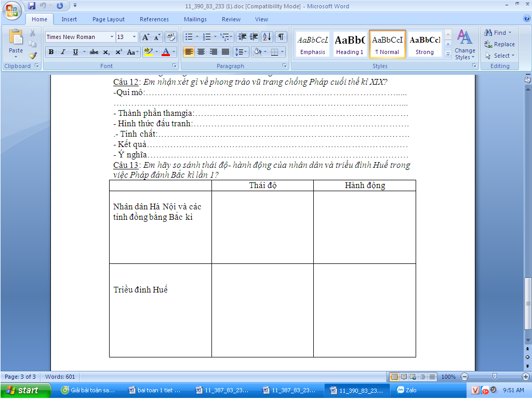
Task: Click text highlight color button
Action: [x=148, y=52]
